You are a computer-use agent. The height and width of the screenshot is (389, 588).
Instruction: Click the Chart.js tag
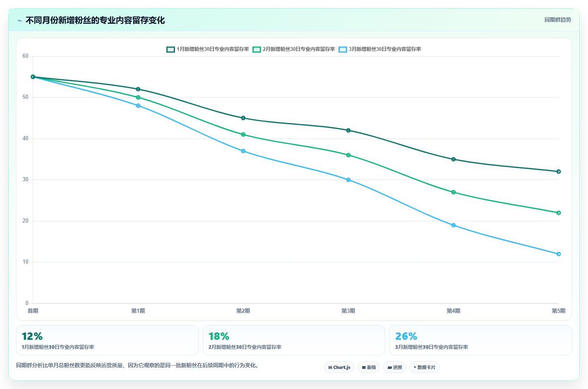pos(339,367)
